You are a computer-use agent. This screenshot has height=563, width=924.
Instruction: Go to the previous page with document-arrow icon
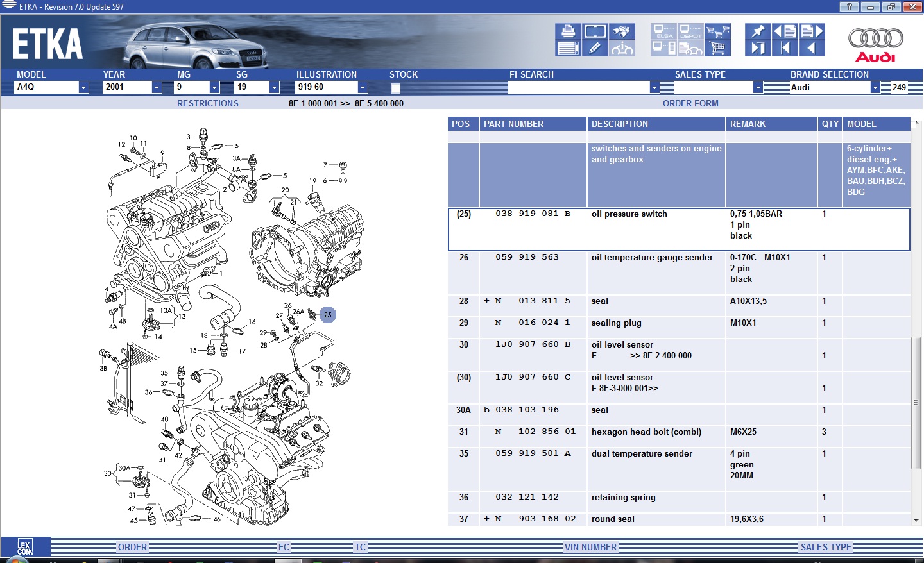[785, 31]
